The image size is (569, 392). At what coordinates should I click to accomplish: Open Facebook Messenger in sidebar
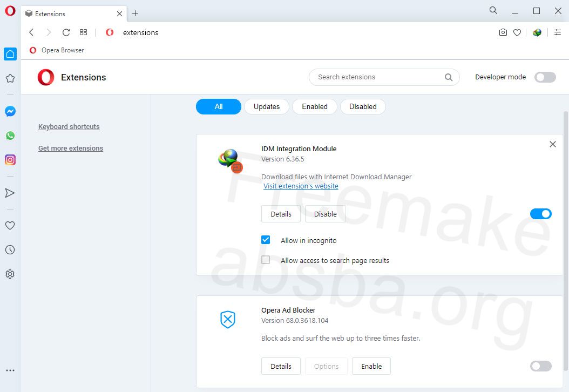click(x=10, y=111)
